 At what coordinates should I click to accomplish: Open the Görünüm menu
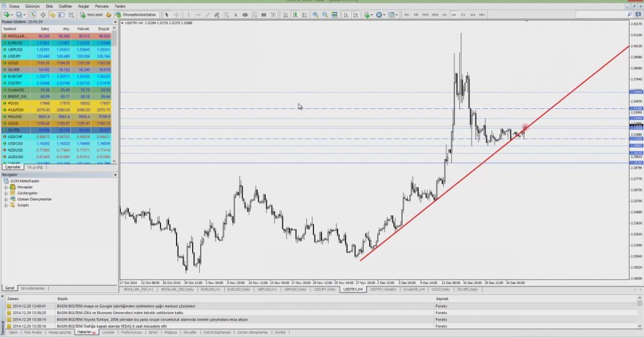coord(33,6)
